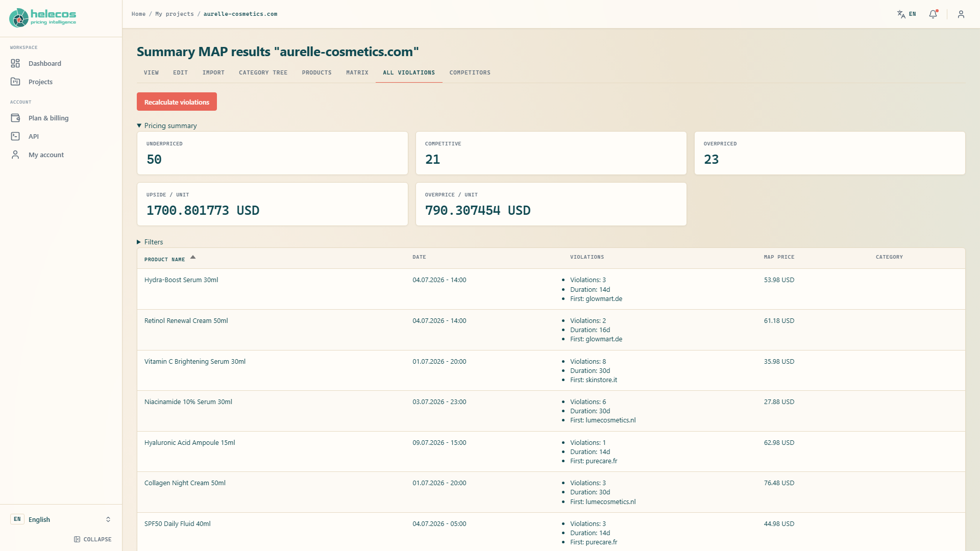Screen dimensions: 980x551
Task: Open the Category Tree tab
Action: tap(263, 72)
